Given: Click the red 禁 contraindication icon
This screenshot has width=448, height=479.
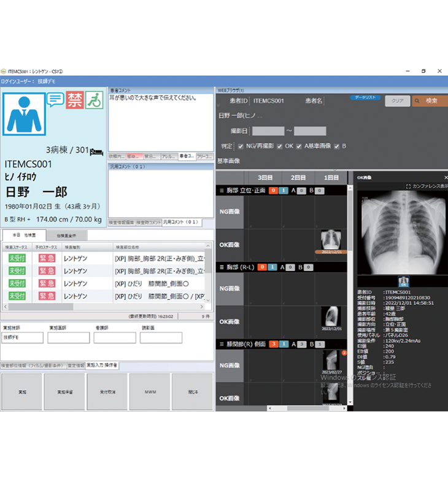Looking at the screenshot, I should pos(74,99).
